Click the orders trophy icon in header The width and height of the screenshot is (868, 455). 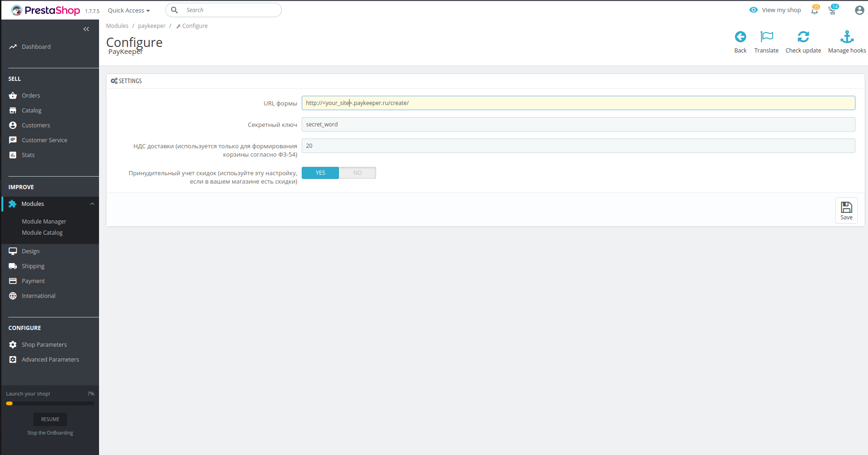click(832, 10)
